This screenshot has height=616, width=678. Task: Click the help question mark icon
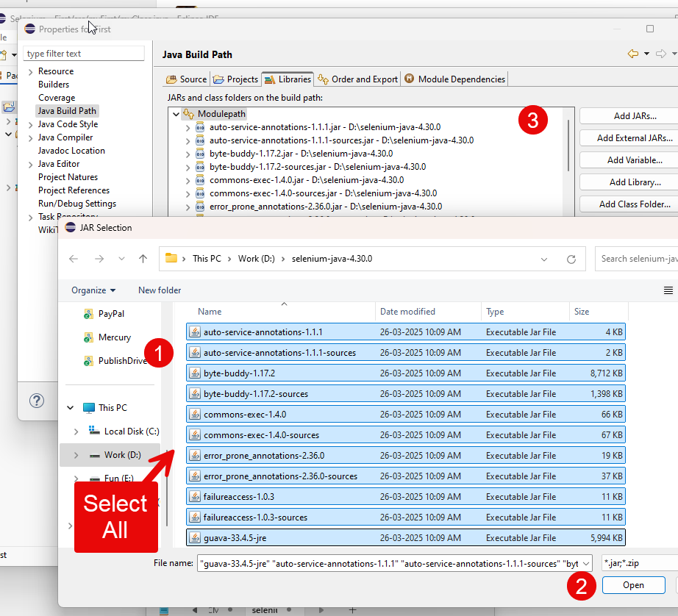(36, 401)
